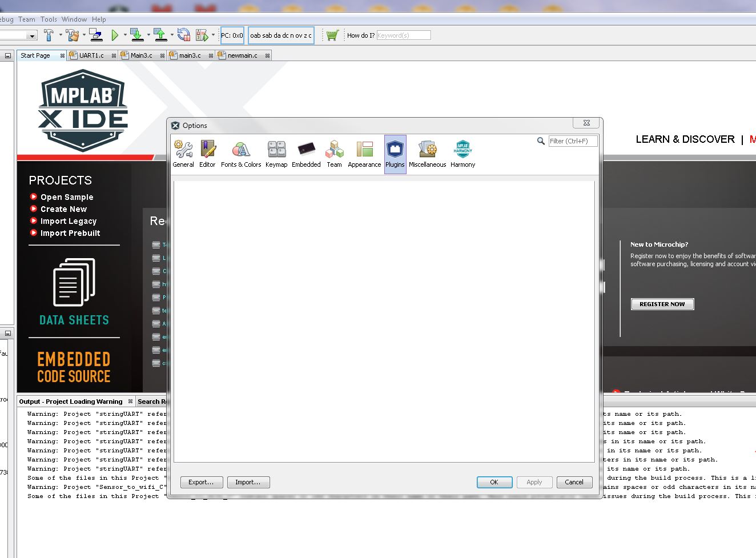This screenshot has width=756, height=558.
Task: Click the REGISTER NOW button
Action: click(662, 304)
